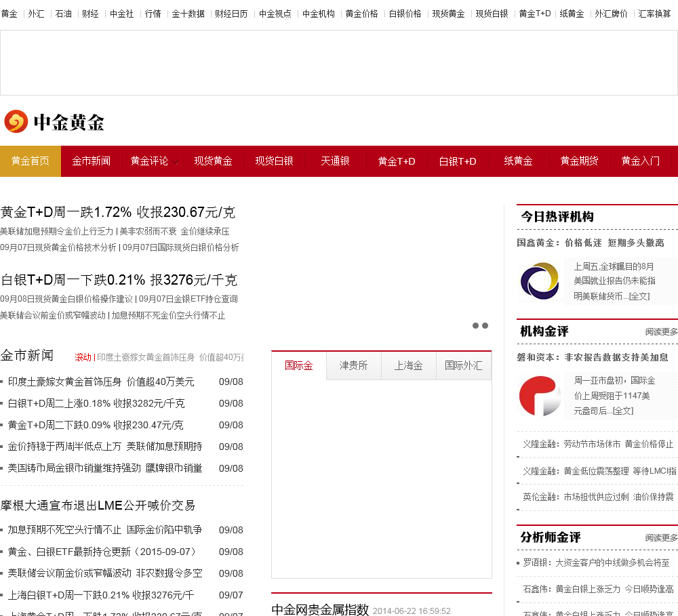The image size is (678, 616).
Task: Go to 现货白银 in red navbar
Action: (x=274, y=161)
